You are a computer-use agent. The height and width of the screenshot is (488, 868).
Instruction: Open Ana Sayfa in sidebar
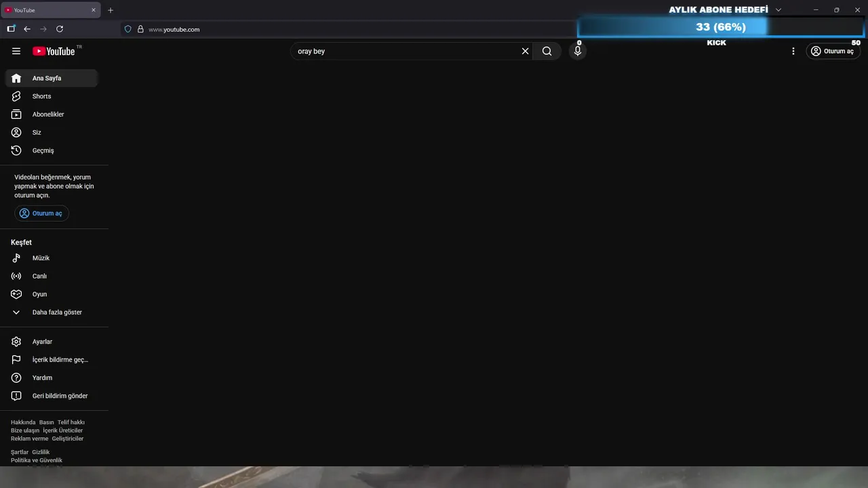(52, 78)
